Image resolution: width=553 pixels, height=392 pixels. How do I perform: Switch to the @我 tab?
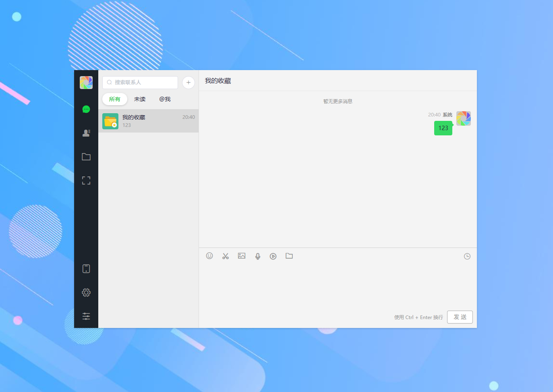tap(165, 99)
